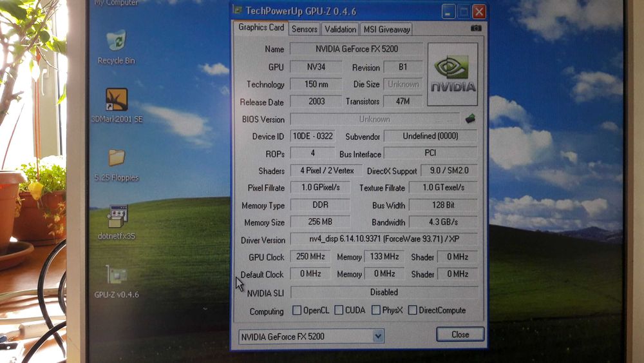Click the Technology field showing 150 nm
This screenshot has width=644, height=363.
[316, 84]
